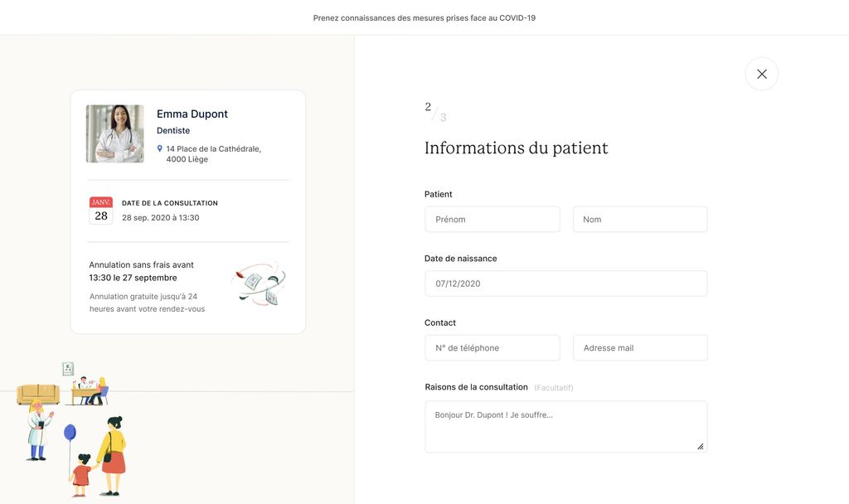Click the Informations du patient heading
Image resolution: width=849 pixels, height=504 pixels.
click(516, 148)
